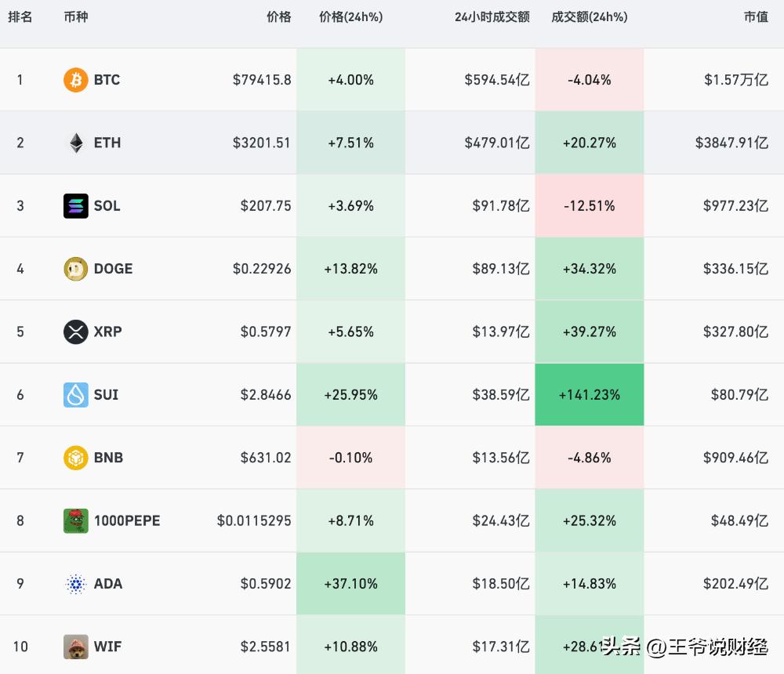Open the ADA coin name
The image size is (784, 674).
(x=108, y=584)
